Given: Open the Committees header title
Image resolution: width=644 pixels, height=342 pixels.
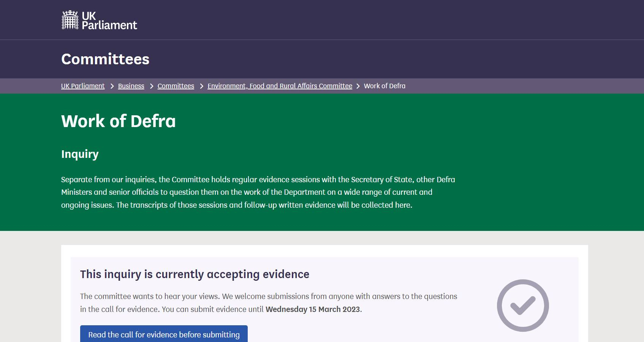Looking at the screenshot, I should click(105, 59).
